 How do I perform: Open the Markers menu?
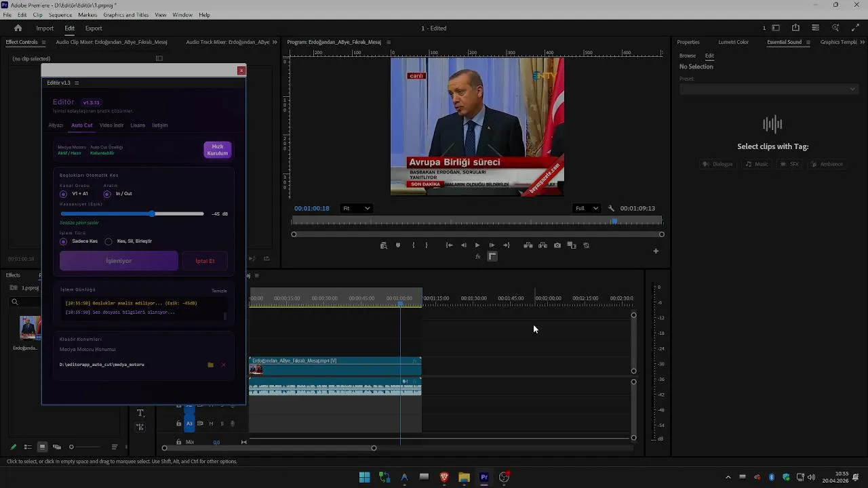click(87, 15)
